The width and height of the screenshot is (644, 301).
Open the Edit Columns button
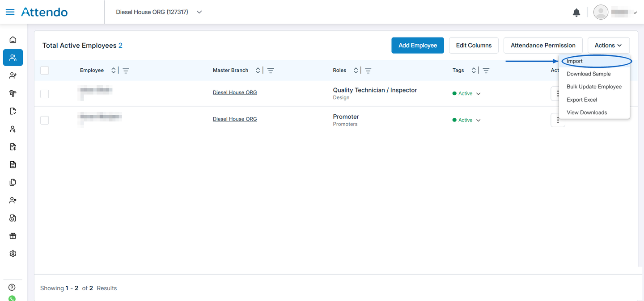tap(474, 46)
